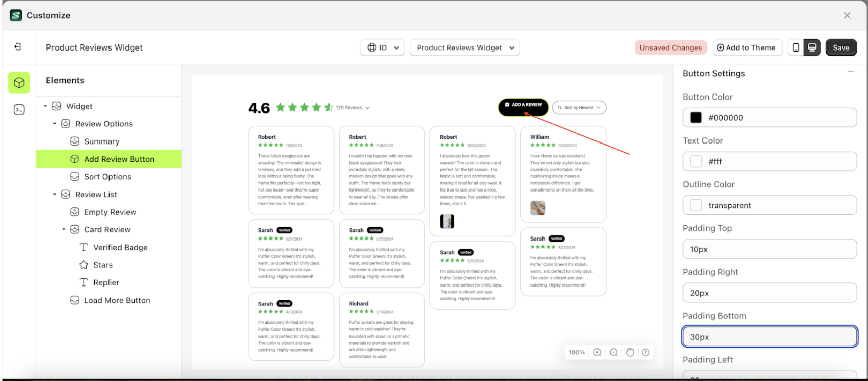Click the 4.6 rating score text
Screen dimensions: 868x381
click(259, 108)
